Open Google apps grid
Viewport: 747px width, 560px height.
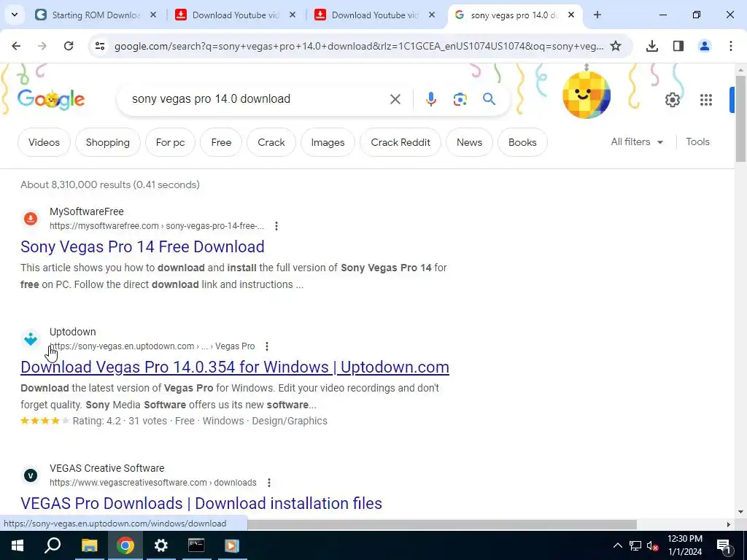pos(706,99)
